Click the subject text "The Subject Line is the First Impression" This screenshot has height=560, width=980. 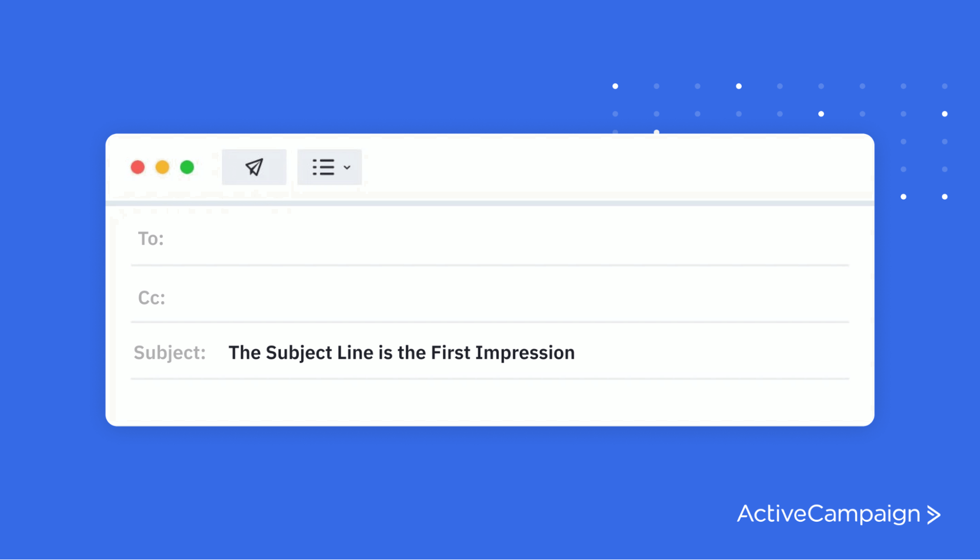(x=401, y=352)
